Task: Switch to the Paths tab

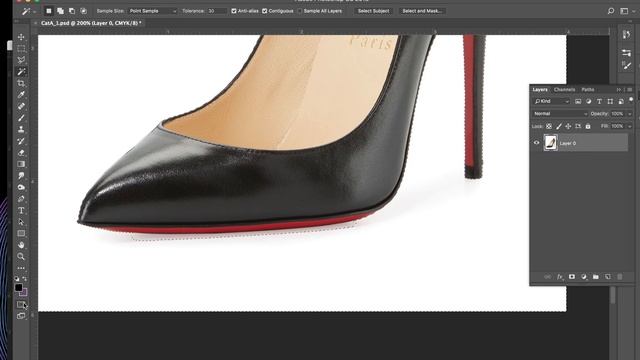Action: (588, 89)
